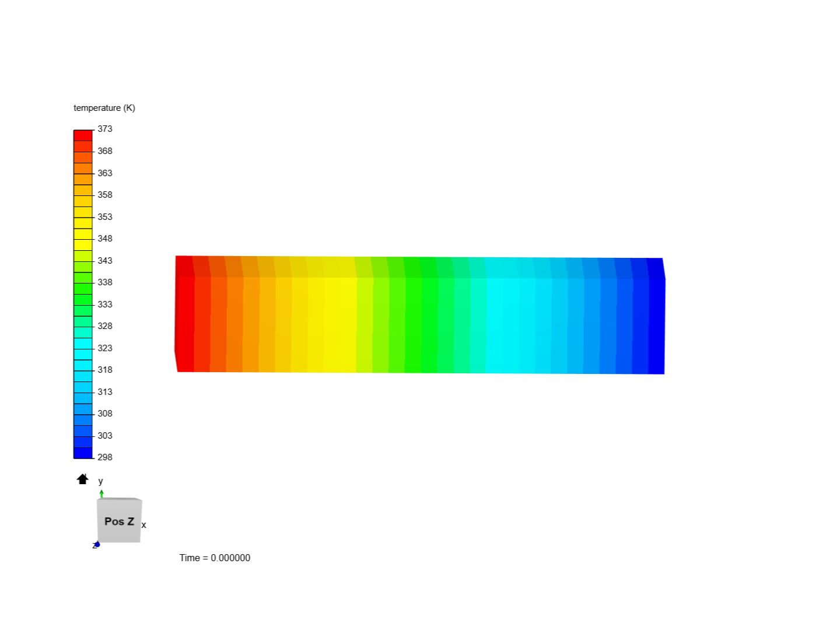Click the 363 legend label
840x630 pixels.
click(x=105, y=173)
